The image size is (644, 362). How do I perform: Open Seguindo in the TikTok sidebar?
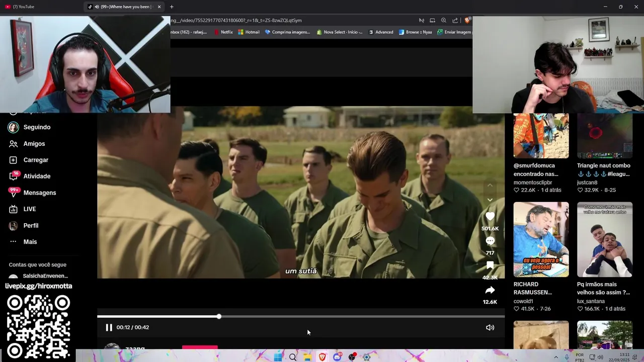coord(37,127)
